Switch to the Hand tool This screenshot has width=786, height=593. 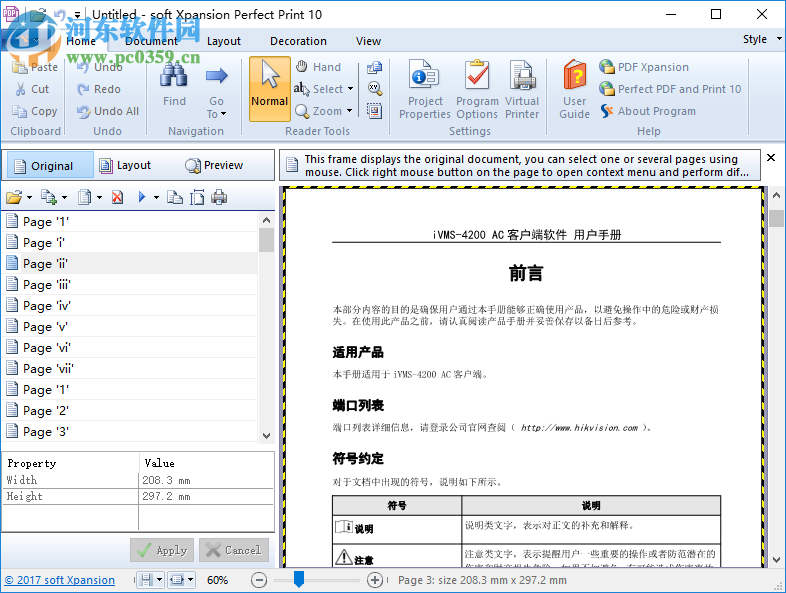[318, 67]
